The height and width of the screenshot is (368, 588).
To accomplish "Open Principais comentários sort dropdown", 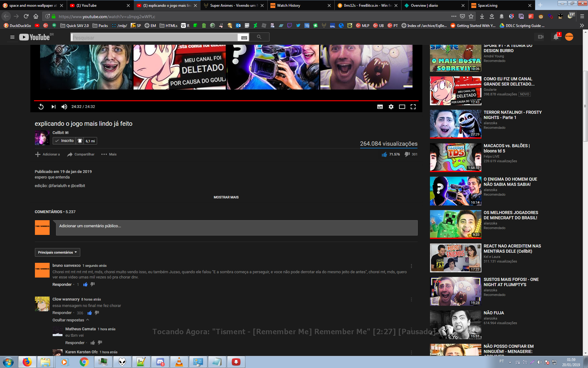I will (58, 252).
